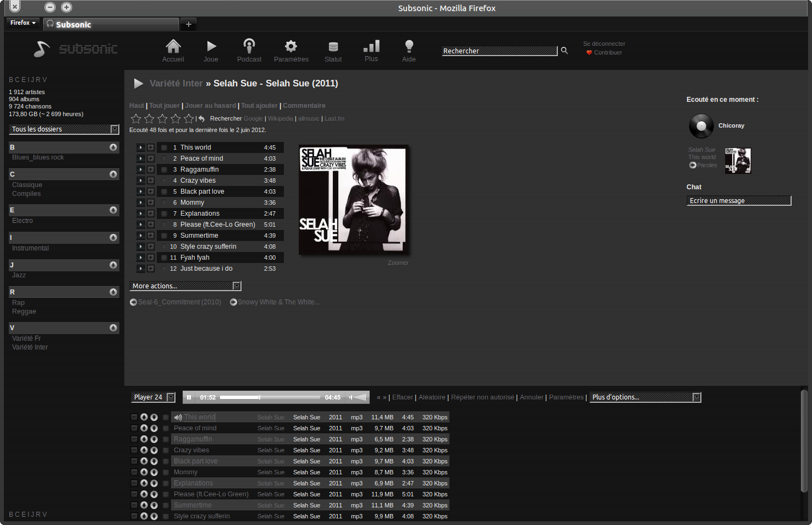Rate album with the first star

[136, 118]
